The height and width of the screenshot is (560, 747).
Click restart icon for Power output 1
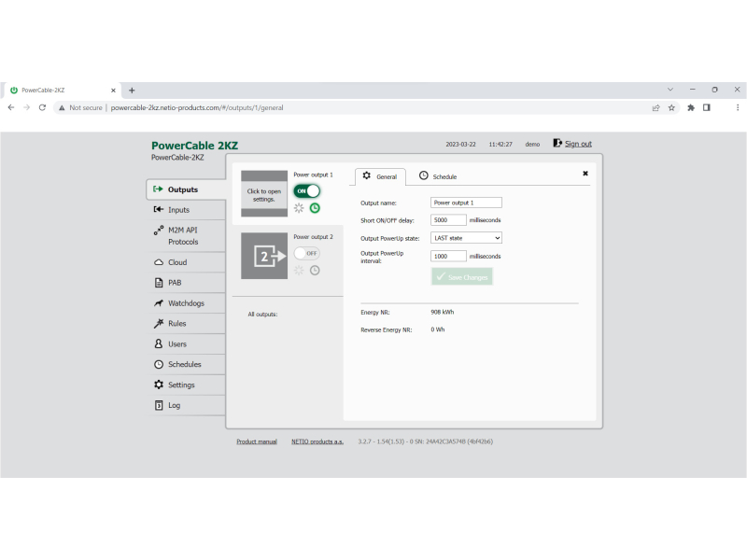tap(299, 208)
